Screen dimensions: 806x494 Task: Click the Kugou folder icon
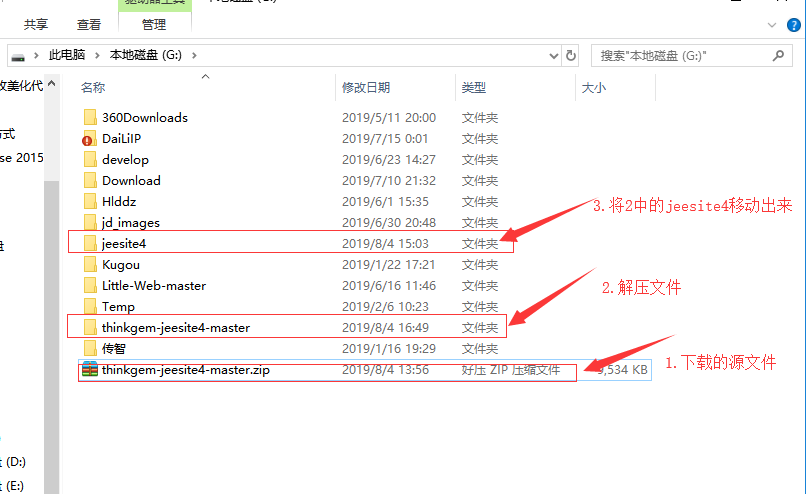[x=90, y=264]
